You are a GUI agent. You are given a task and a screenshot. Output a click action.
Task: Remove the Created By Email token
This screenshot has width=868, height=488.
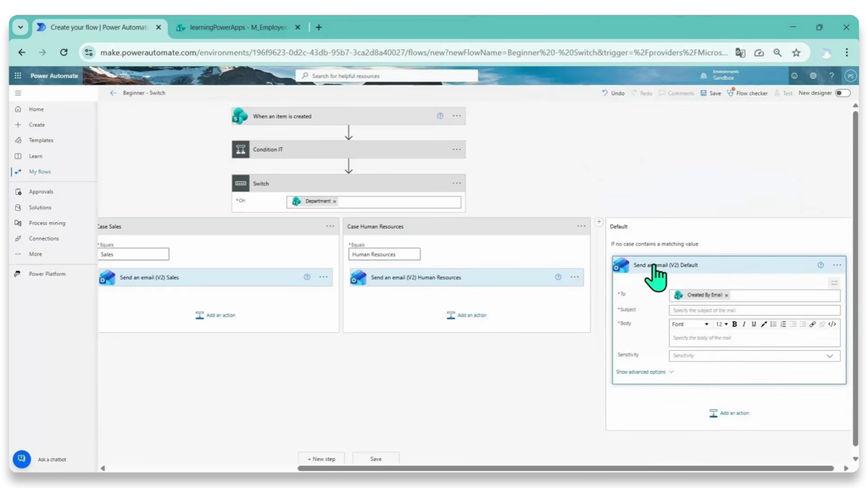click(x=726, y=296)
